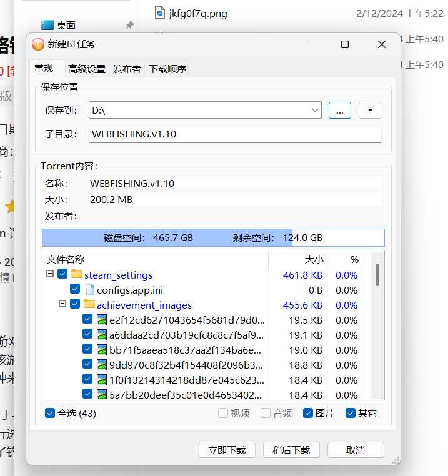The image size is (448, 476).
Task: Uncheck the 9dd970c8f32b4f154408f2096b3 file checkbox
Action: 87,364
